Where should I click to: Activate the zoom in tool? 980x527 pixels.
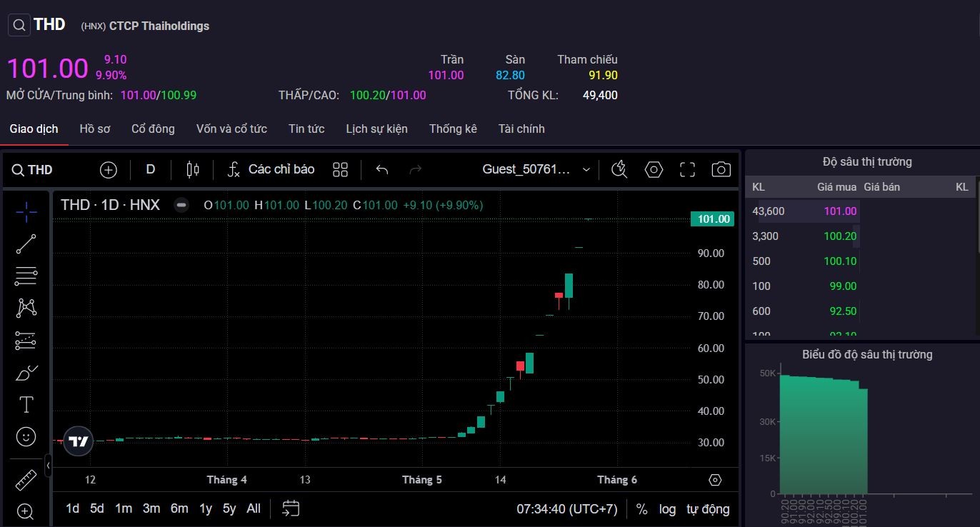(26, 511)
